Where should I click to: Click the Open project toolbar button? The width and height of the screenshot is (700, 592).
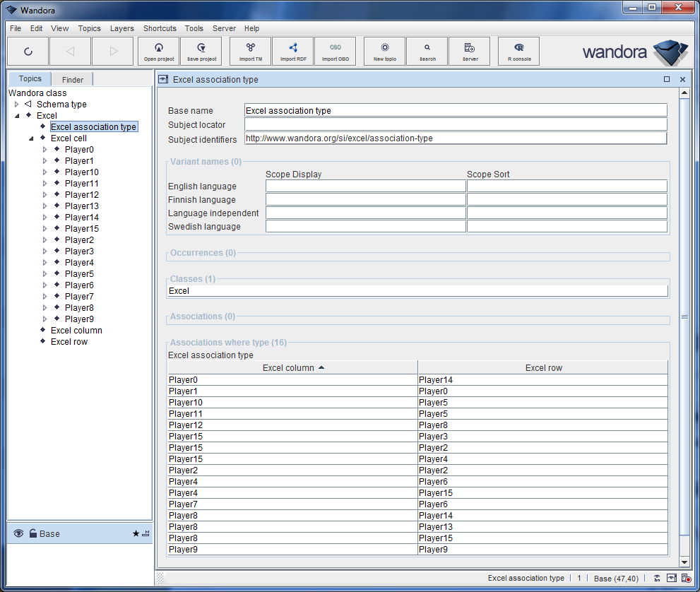pyautogui.click(x=160, y=52)
